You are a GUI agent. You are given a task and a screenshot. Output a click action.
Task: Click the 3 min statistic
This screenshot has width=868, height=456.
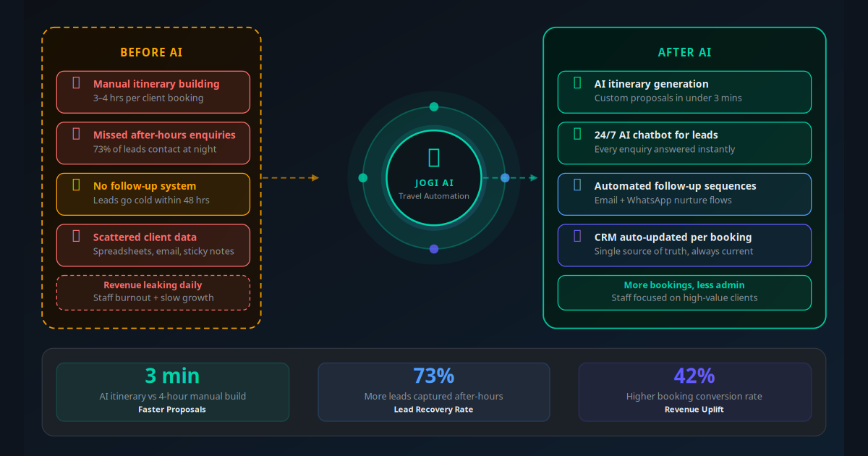point(172,376)
